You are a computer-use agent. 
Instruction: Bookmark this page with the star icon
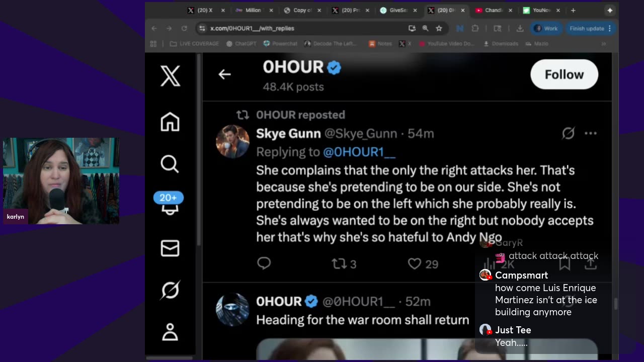click(439, 28)
